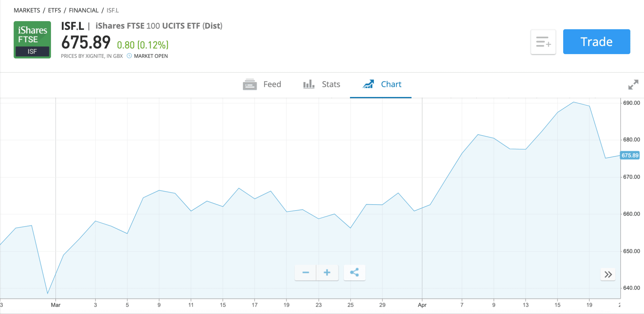Click the ISF.L ticker heading
The width and height of the screenshot is (644, 314).
(x=73, y=26)
